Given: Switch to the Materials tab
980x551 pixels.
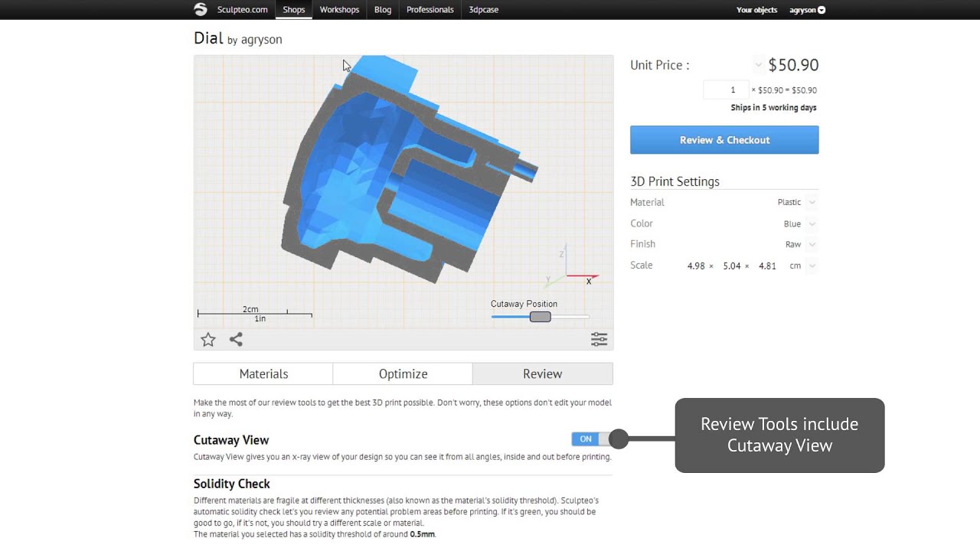Looking at the screenshot, I should pos(263,373).
